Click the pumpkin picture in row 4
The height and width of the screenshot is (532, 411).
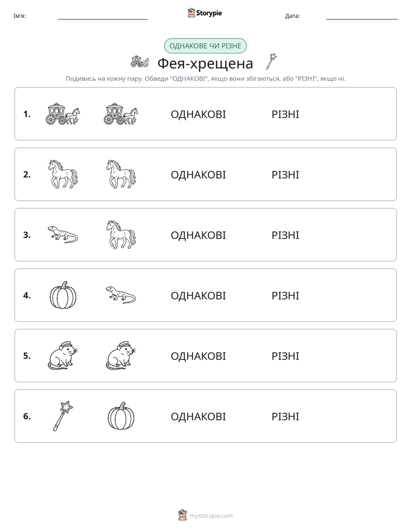[63, 295]
